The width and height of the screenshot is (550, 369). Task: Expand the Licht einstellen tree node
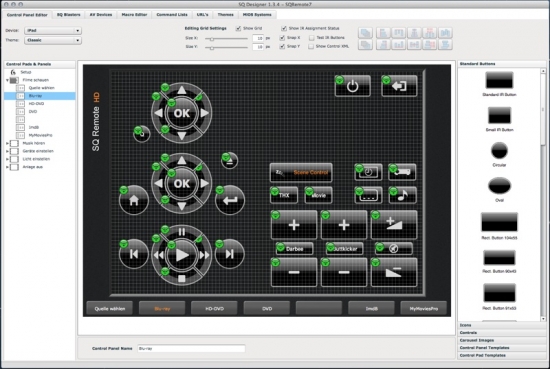[x=7, y=159]
